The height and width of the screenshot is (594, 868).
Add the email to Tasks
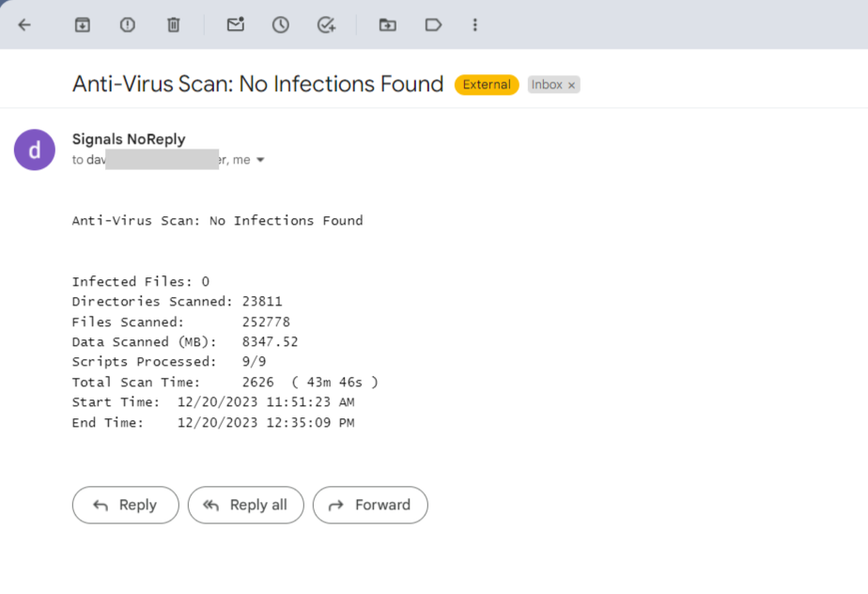[x=326, y=24]
